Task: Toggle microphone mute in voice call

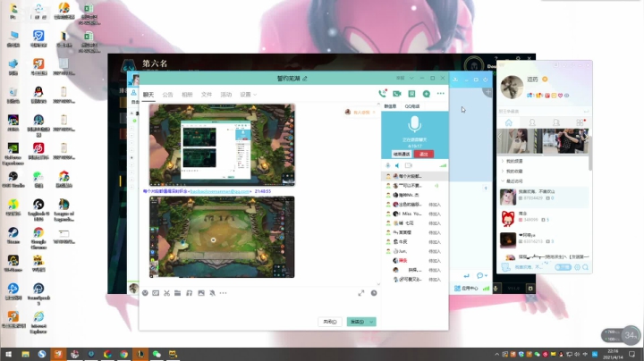Action: [x=387, y=165]
